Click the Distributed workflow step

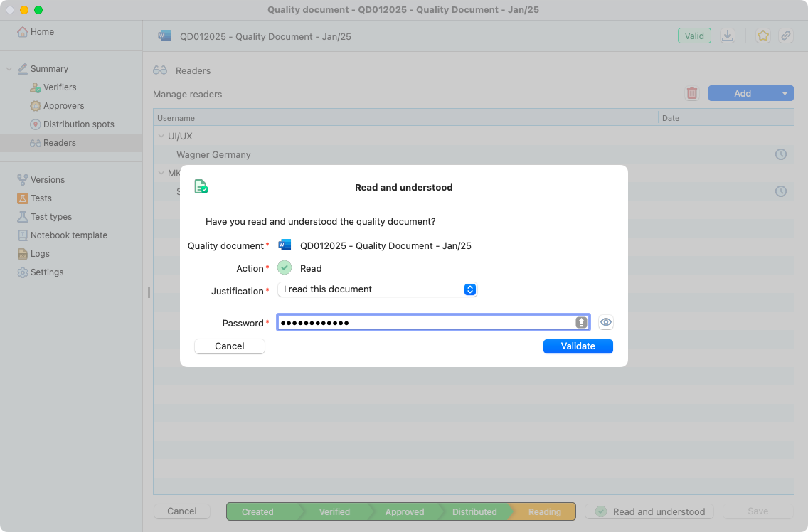(474, 512)
